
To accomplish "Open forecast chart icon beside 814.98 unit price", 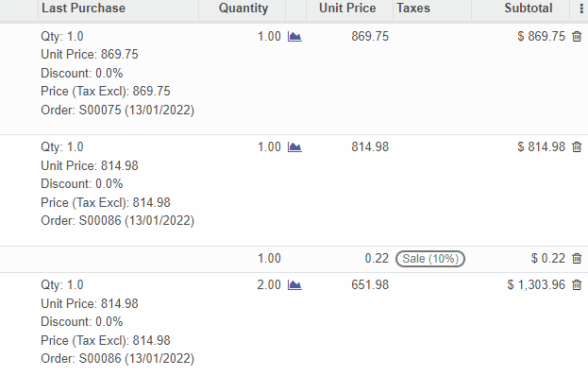I will pyautogui.click(x=294, y=146).
